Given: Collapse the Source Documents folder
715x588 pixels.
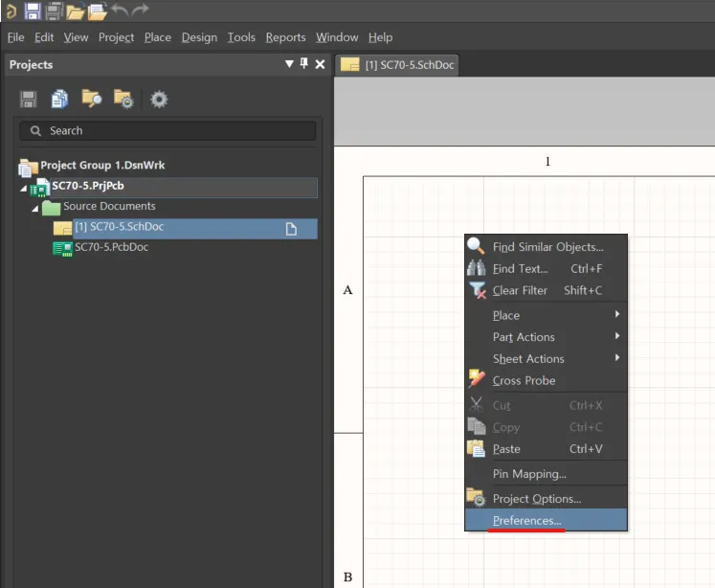Looking at the screenshot, I should tap(35, 209).
